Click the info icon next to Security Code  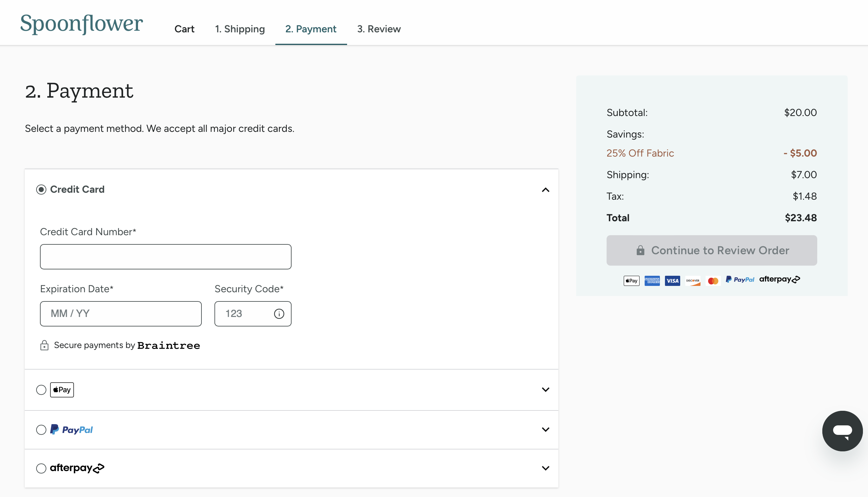(x=279, y=314)
